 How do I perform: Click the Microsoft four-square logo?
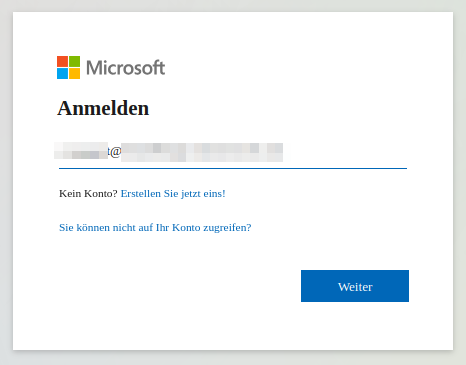coord(68,67)
